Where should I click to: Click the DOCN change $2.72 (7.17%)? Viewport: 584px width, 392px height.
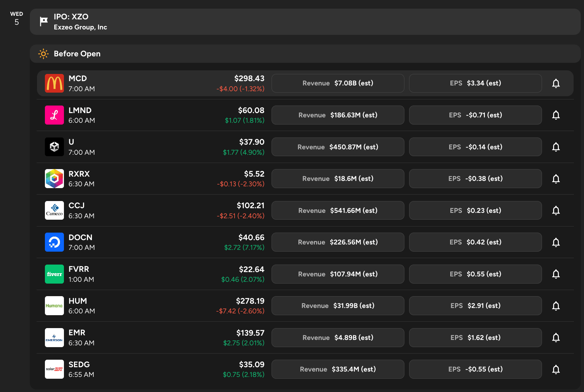244,247
